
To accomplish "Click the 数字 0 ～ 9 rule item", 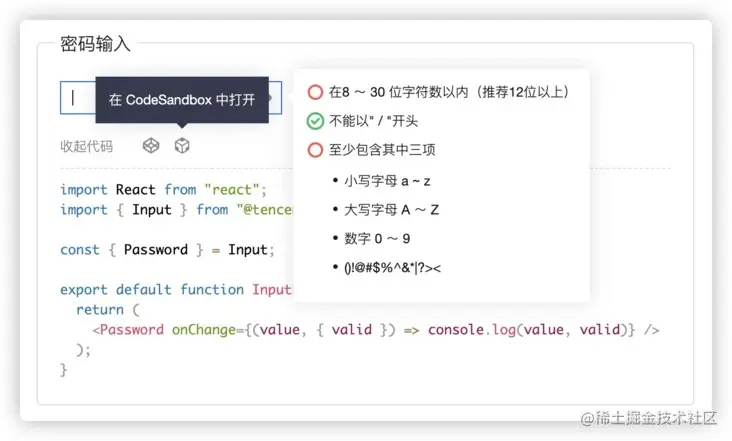I will tap(377, 238).
